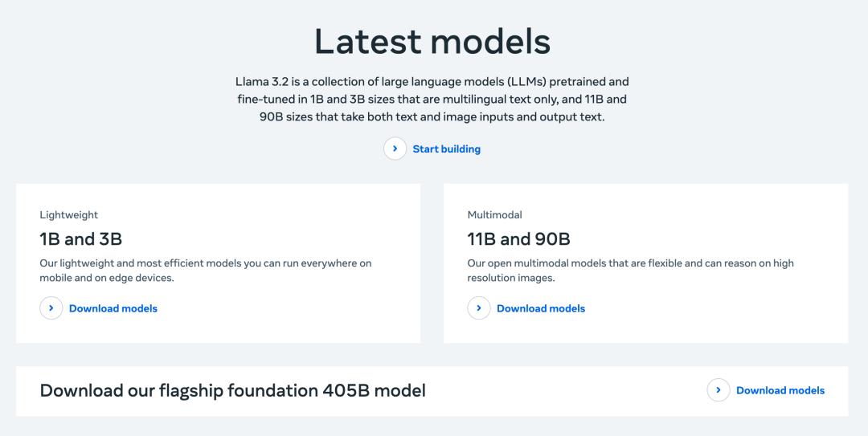
Task: Click the chevron icon in the 405B banner
Action: [718, 390]
